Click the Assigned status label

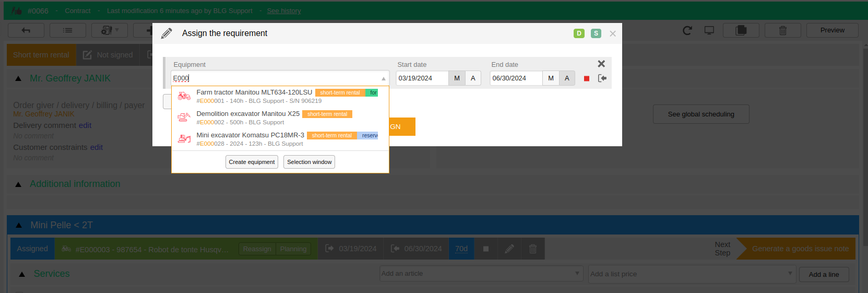point(32,249)
